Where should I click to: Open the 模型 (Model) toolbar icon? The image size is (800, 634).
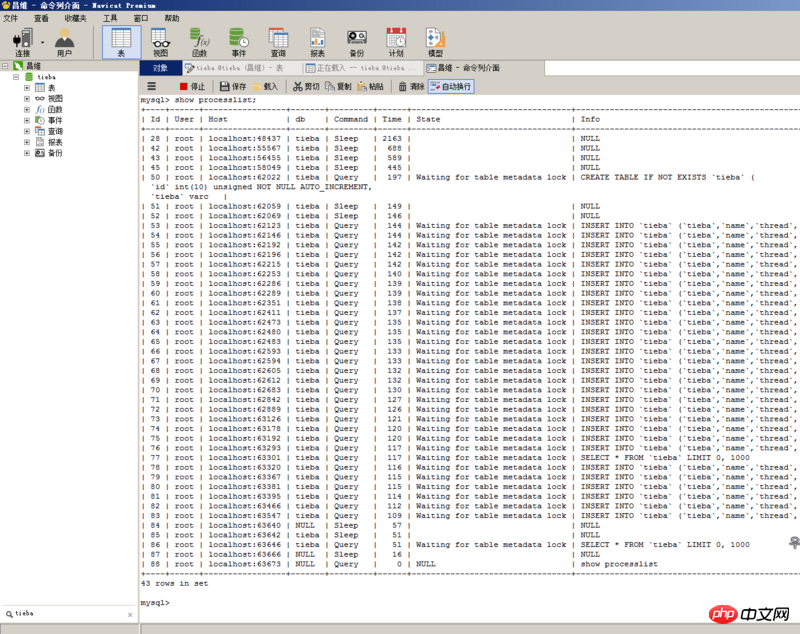tap(434, 41)
